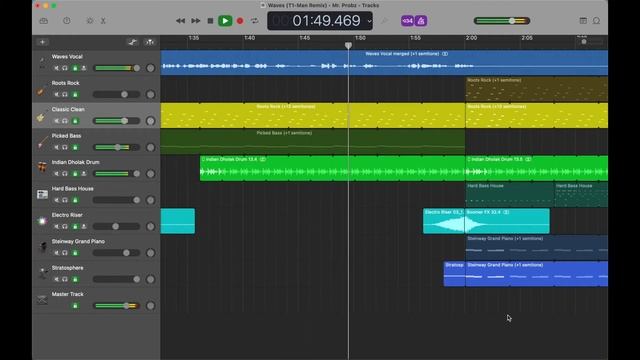Screen dimensions: 640x360
Task: Toggle input monitoring on Indian Dholak Drum
Action: point(84,174)
